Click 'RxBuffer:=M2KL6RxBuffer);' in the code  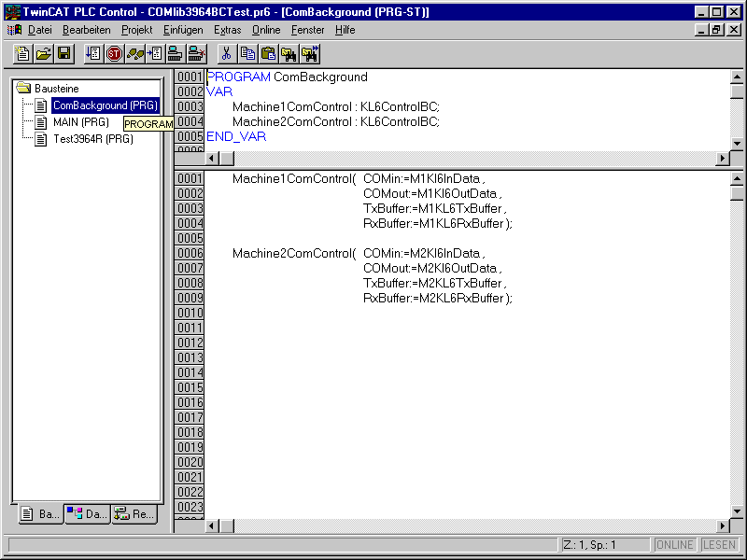point(438,298)
